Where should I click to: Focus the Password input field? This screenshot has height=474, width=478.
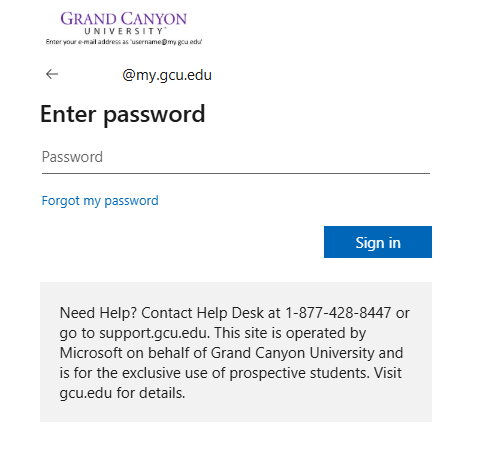(236, 157)
